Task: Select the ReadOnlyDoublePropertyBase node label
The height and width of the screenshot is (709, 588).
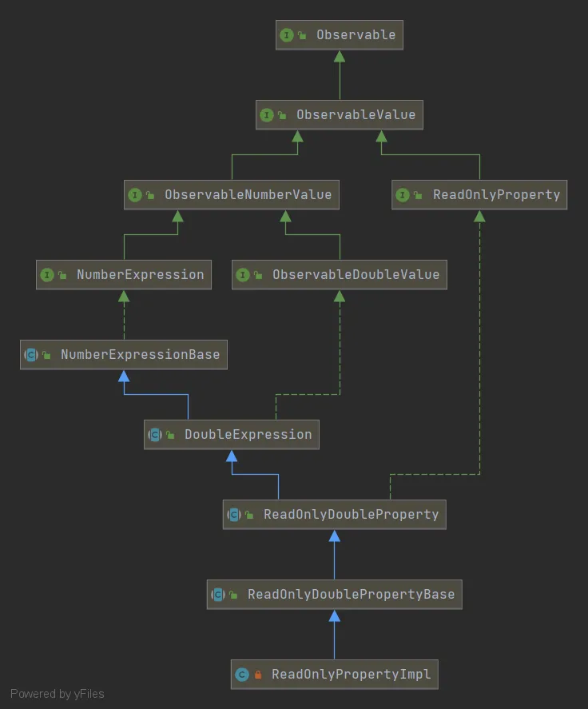Action: click(351, 595)
